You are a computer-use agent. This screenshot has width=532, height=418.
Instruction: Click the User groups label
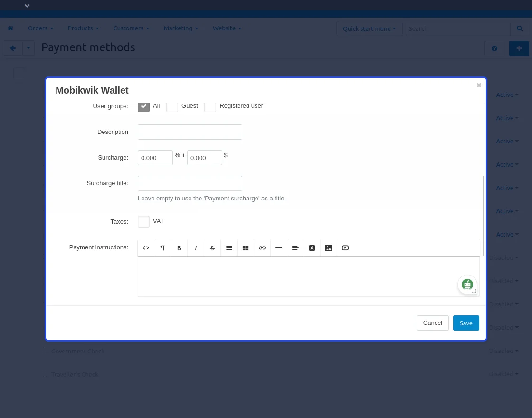pos(111,106)
